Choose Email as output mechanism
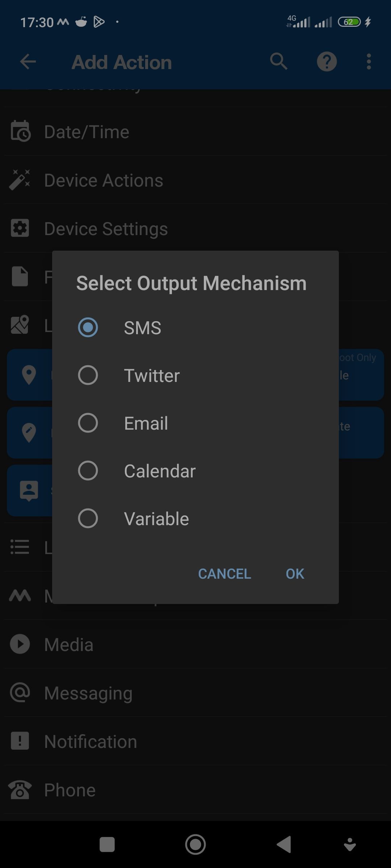The height and width of the screenshot is (868, 391). tap(88, 423)
